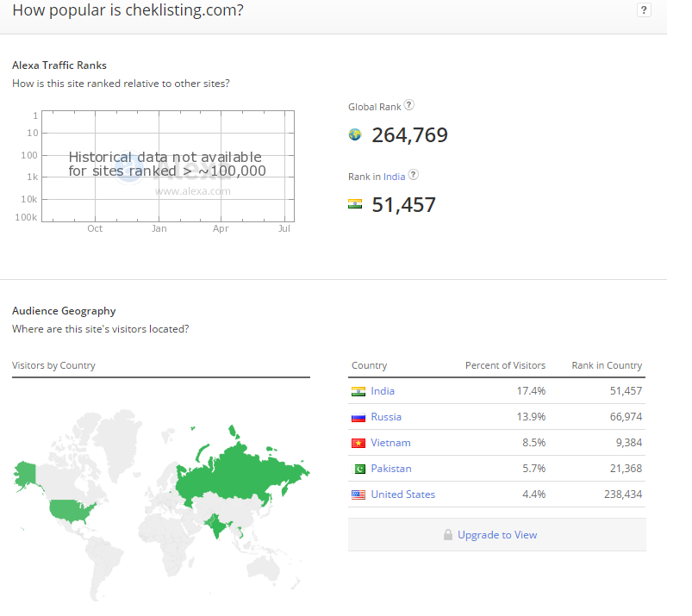Click the India flag in country table

coord(358,391)
